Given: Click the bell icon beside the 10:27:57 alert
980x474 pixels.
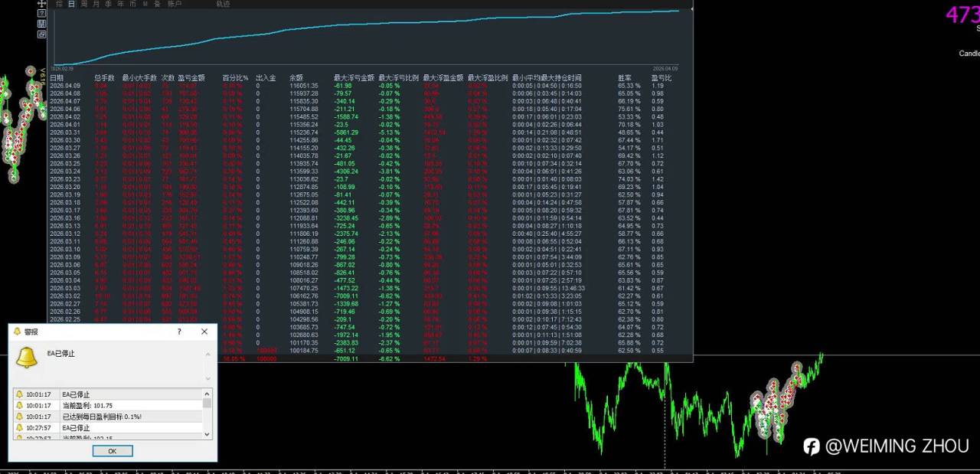Looking at the screenshot, I should coord(19,427).
